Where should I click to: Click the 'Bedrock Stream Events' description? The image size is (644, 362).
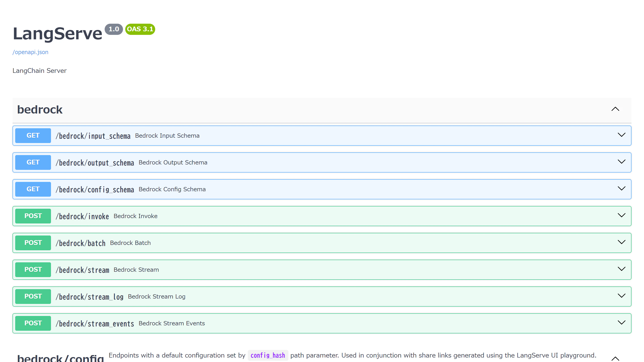[172, 323]
